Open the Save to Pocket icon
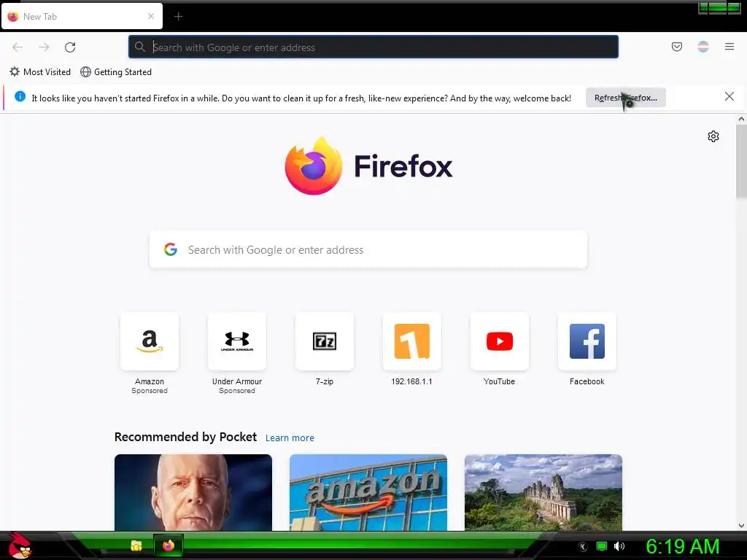 point(676,47)
